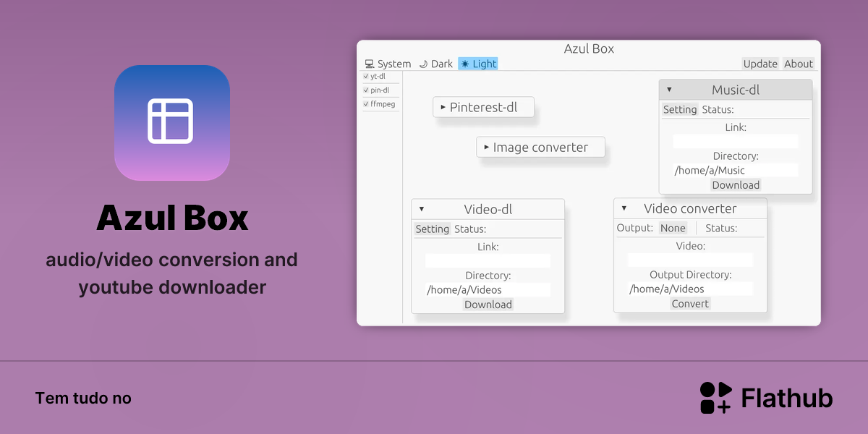The width and height of the screenshot is (868, 434).
Task: Open the Update button
Action: point(760,64)
